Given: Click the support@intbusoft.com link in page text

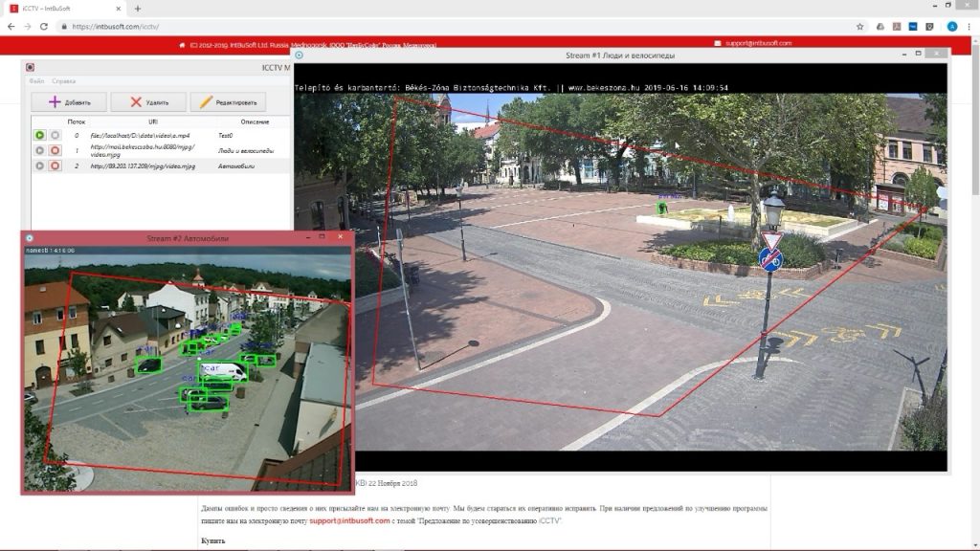Looking at the screenshot, I should coord(349,521).
